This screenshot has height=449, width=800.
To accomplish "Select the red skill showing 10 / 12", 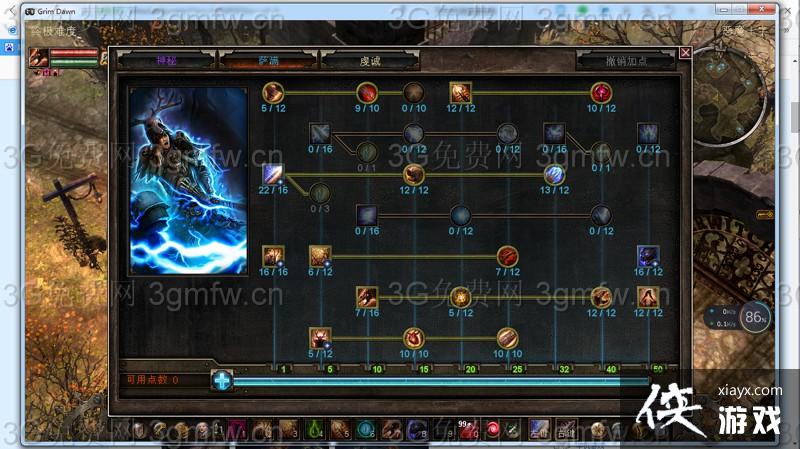I will click(x=601, y=93).
